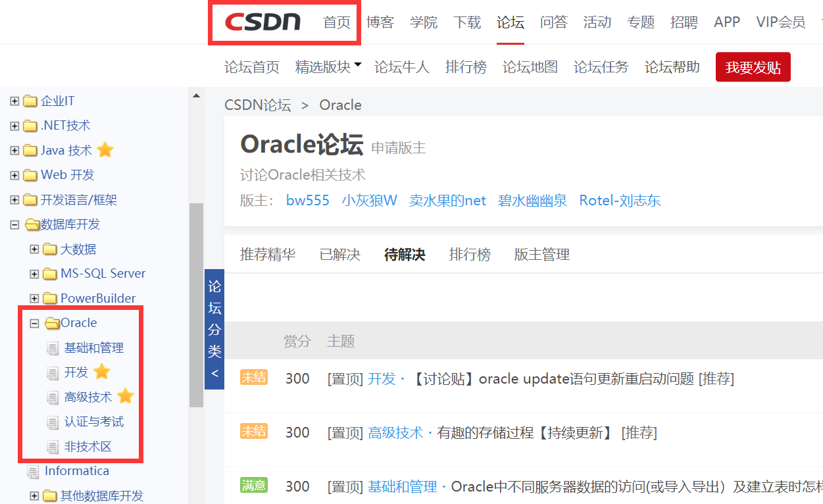The height and width of the screenshot is (504, 823).
Task: Open moderator bw555's profile link
Action: pos(308,201)
